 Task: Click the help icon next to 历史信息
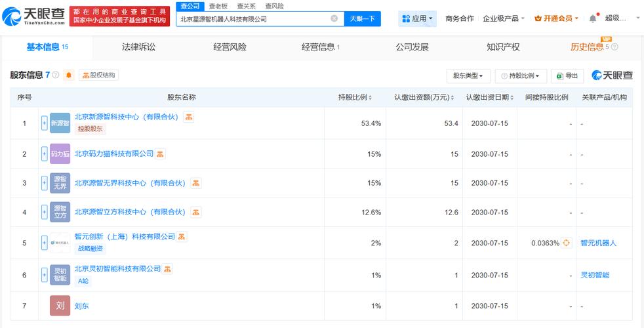[x=614, y=47]
